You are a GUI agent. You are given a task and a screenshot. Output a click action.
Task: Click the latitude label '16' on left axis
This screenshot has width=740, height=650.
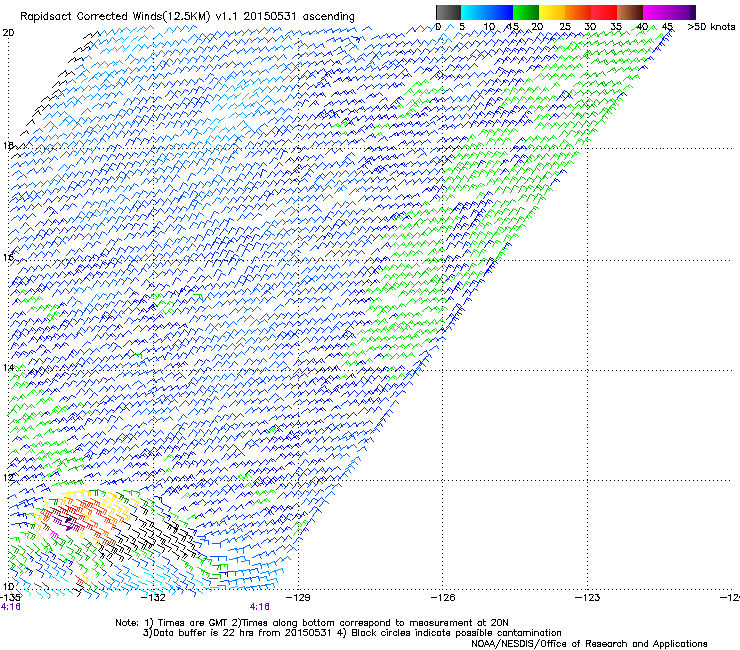tap(8, 257)
